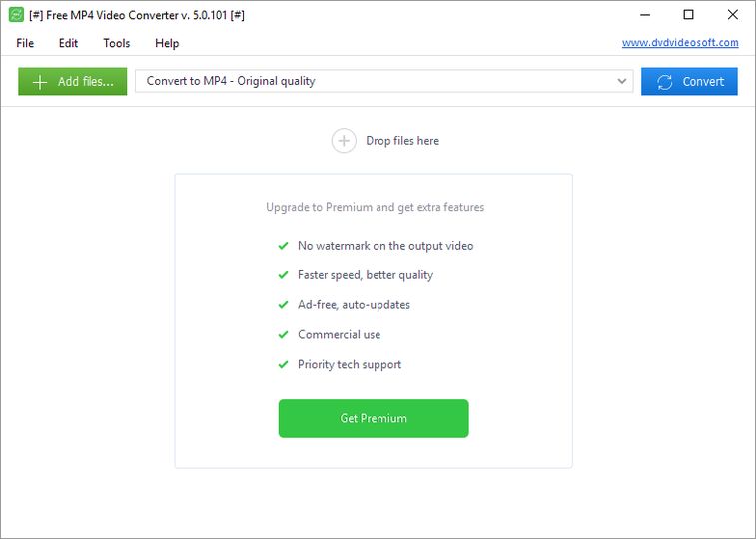Click the Get Premium button
This screenshot has height=539, width=756.
click(374, 418)
